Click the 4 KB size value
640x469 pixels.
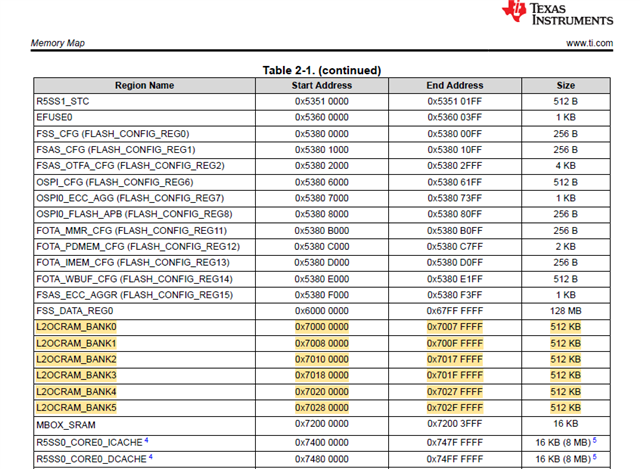pyautogui.click(x=566, y=165)
